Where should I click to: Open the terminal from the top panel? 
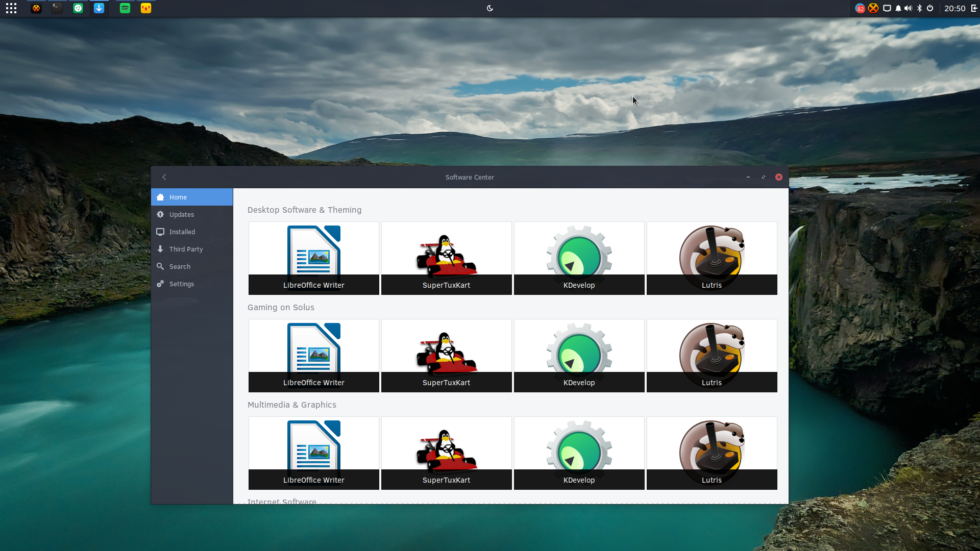[57, 8]
